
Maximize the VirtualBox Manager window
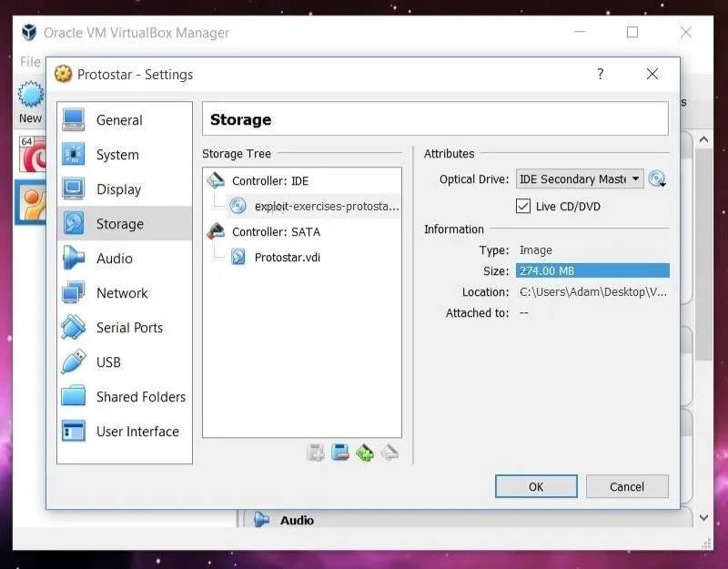(x=632, y=32)
